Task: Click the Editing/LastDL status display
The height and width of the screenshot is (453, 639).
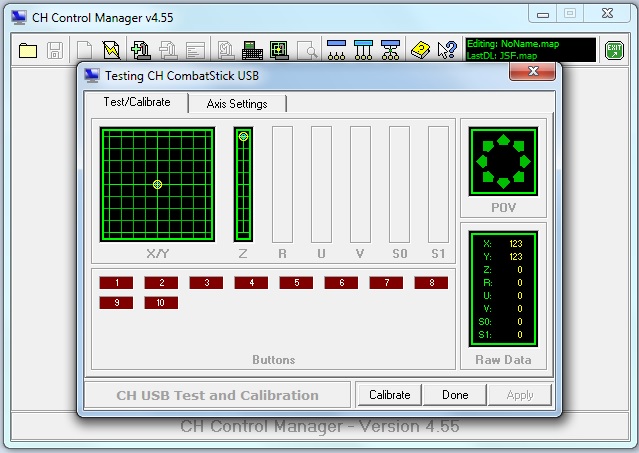Action: (x=531, y=50)
